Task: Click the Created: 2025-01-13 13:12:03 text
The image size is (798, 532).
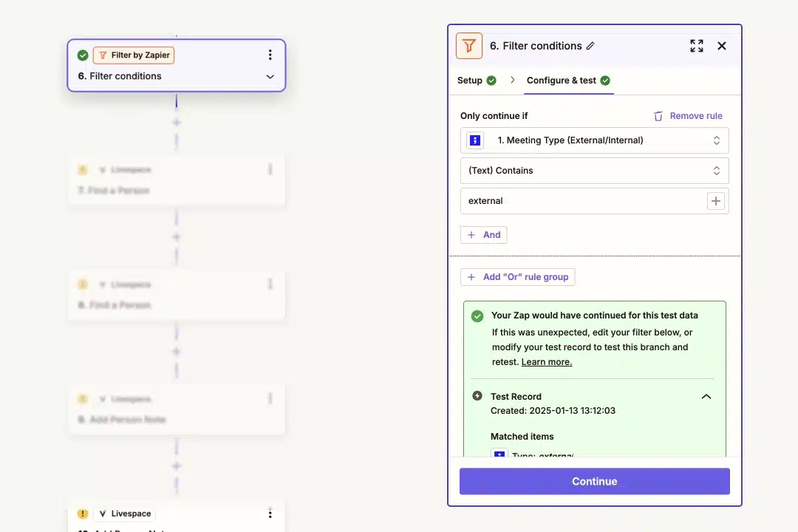Action: [x=553, y=410]
